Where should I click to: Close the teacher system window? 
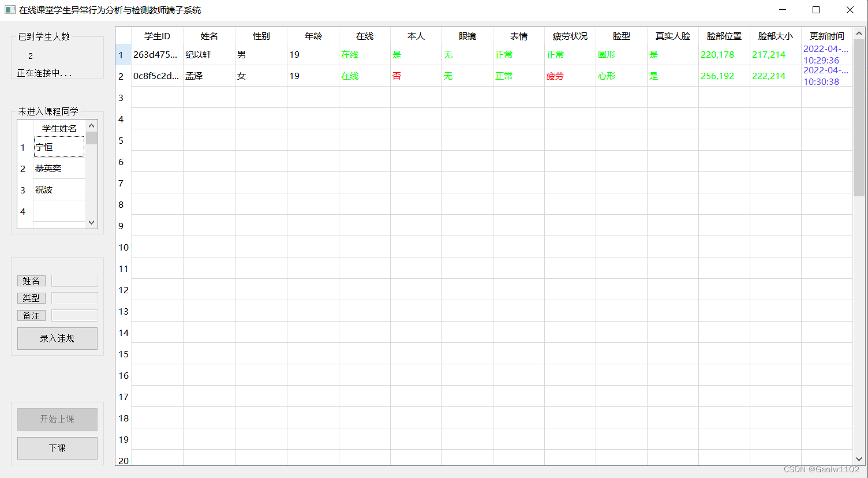(x=850, y=10)
